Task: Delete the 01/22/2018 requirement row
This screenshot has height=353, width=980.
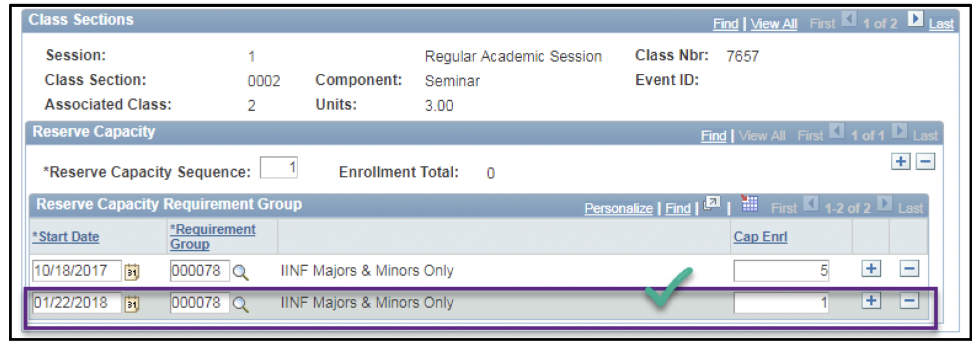Action: click(909, 301)
